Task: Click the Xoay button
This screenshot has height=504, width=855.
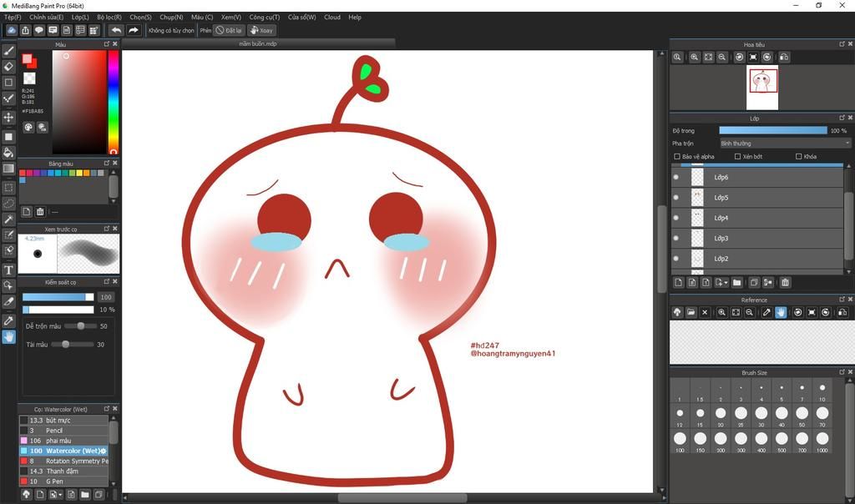Action: pyautogui.click(x=261, y=31)
